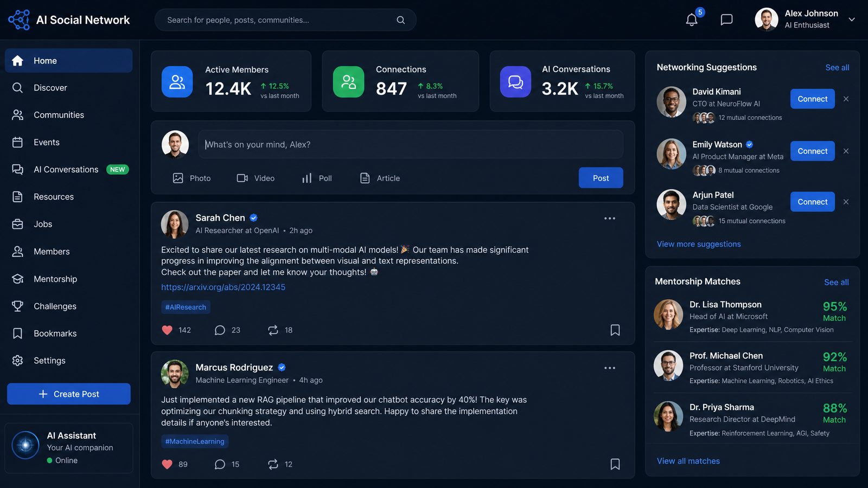The height and width of the screenshot is (488, 868).
Task: View David Kimani's 12 mutual connections
Action: pyautogui.click(x=737, y=118)
